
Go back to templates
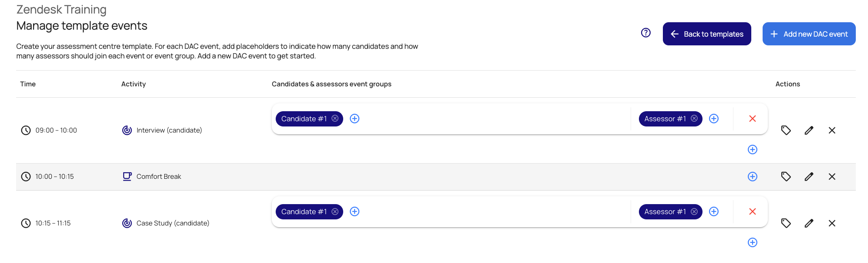click(706, 34)
